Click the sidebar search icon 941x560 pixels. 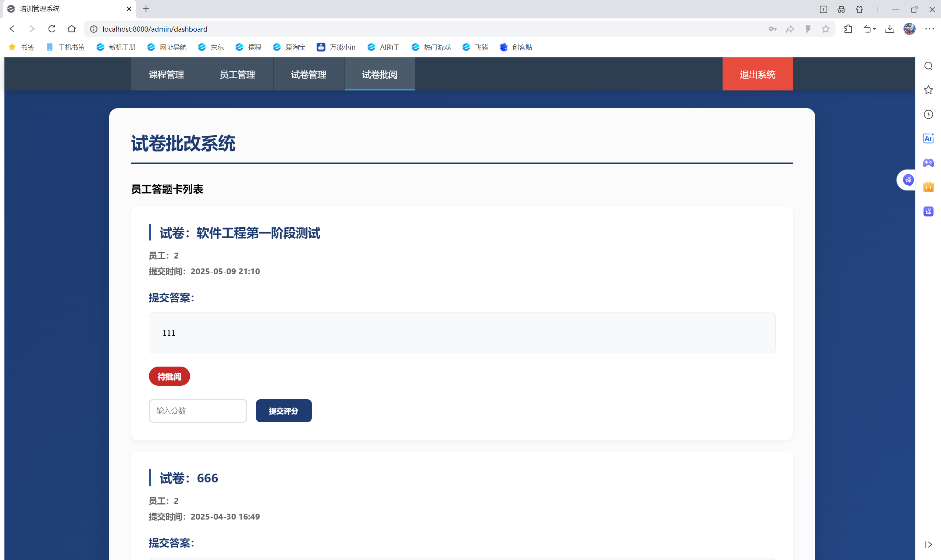(928, 66)
